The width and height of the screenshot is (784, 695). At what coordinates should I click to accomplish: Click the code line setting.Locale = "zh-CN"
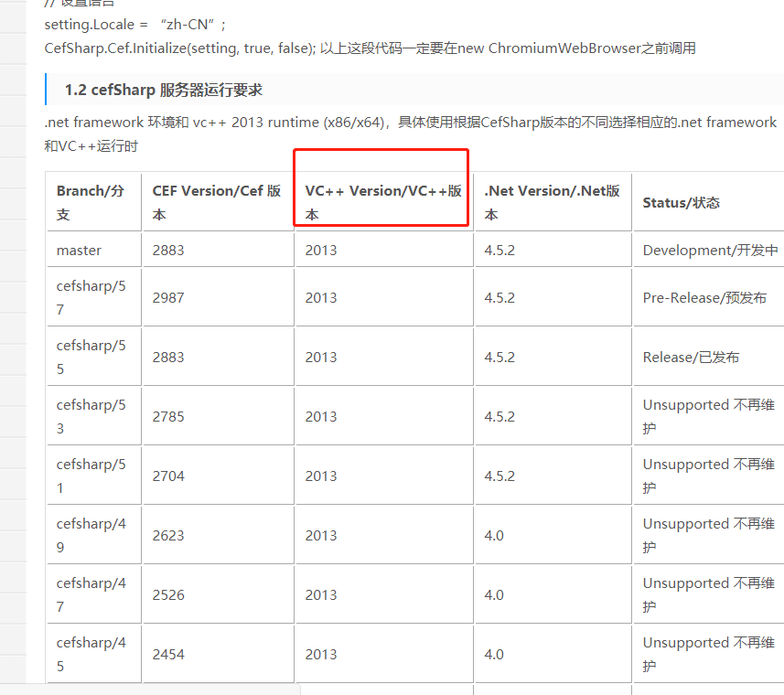coord(135,25)
